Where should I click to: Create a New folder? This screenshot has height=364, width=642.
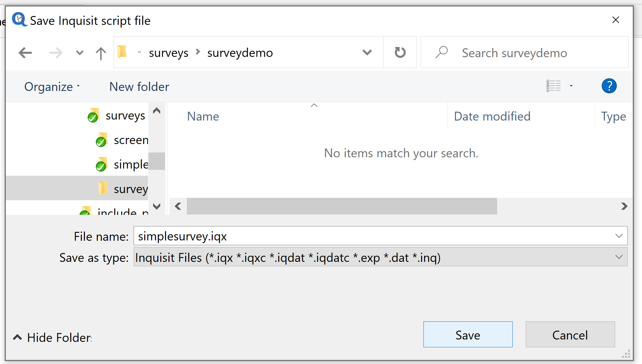pos(139,86)
